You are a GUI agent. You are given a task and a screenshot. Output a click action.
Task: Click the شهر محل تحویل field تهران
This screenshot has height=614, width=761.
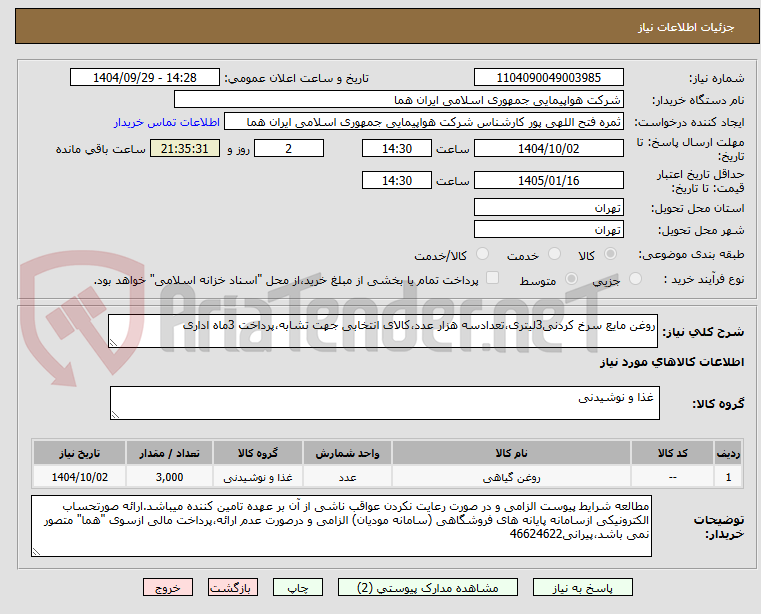coord(548,230)
